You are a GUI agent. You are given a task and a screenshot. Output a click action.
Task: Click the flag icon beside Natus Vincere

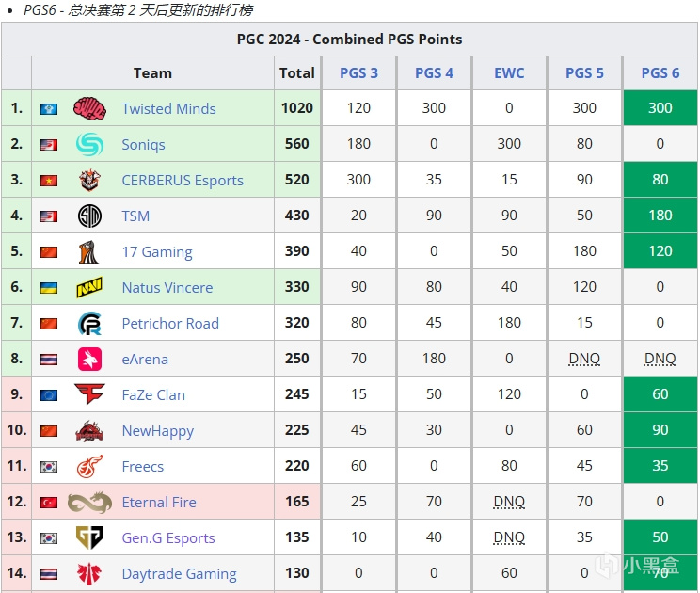49,288
